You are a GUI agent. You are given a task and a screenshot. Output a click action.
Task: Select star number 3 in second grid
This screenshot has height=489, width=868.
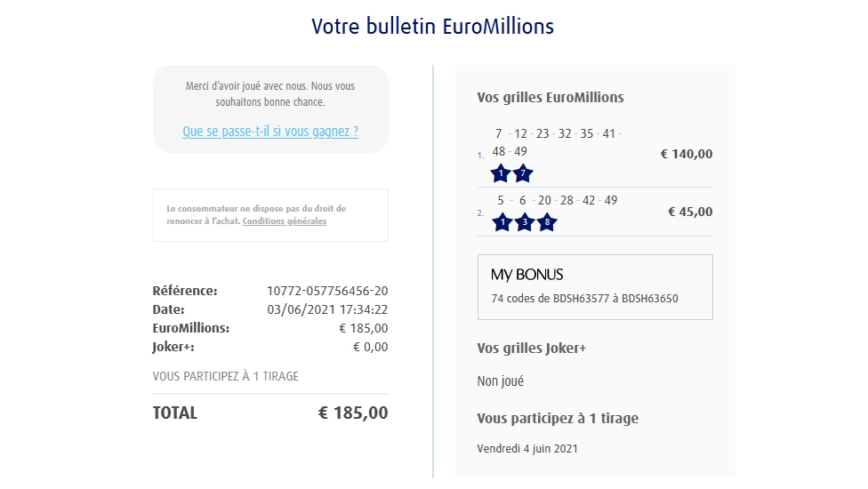[x=524, y=222]
